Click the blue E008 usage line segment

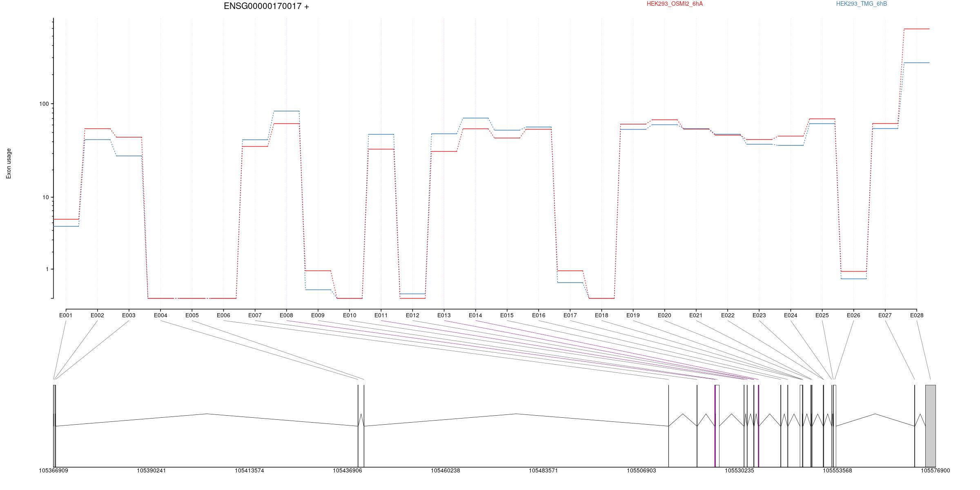(286, 111)
